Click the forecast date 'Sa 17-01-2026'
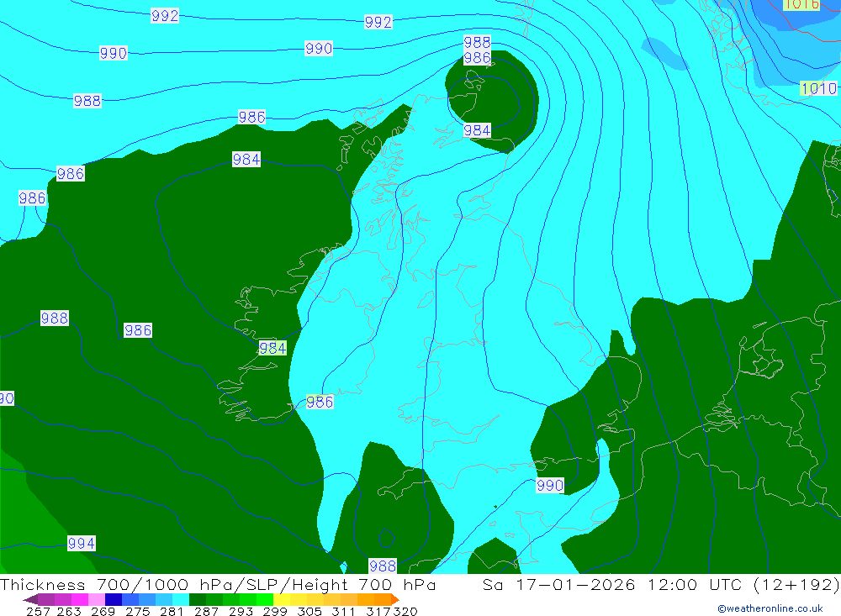841x616 pixels. (559, 584)
